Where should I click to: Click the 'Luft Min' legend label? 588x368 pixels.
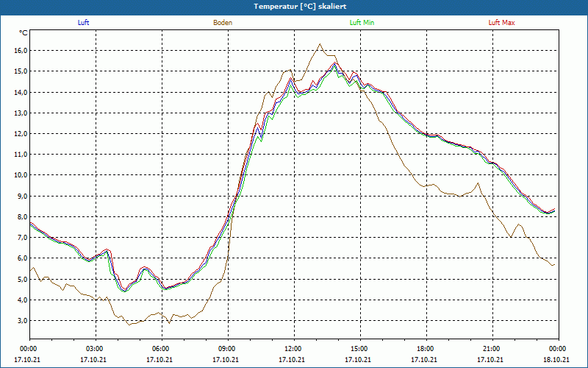[x=362, y=23]
